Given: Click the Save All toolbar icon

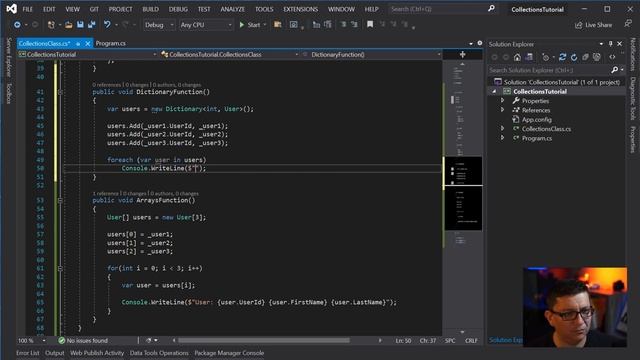Looking at the screenshot, I should (x=92, y=25).
